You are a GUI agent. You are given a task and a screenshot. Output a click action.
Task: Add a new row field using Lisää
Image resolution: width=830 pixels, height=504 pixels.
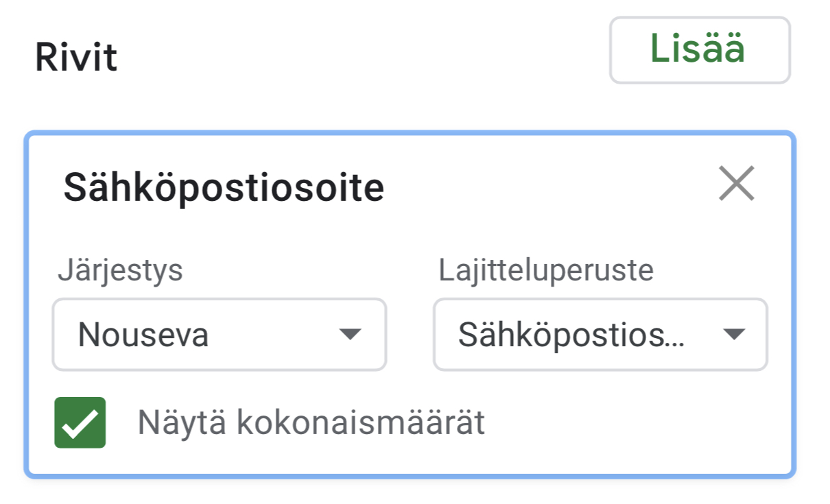click(x=699, y=51)
